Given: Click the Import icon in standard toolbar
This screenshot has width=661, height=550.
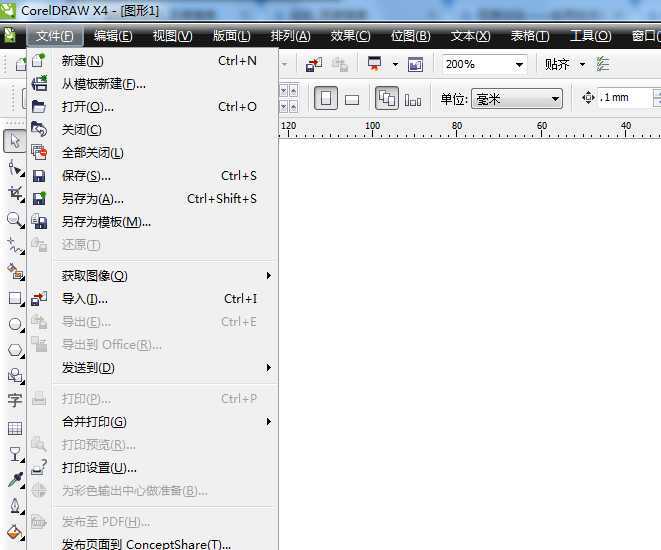Looking at the screenshot, I should coord(314,64).
